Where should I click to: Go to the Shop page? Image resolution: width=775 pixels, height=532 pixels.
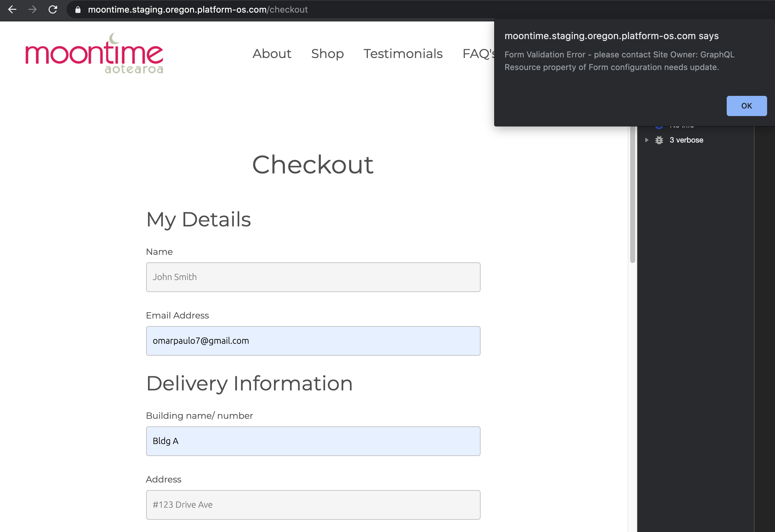click(x=327, y=54)
